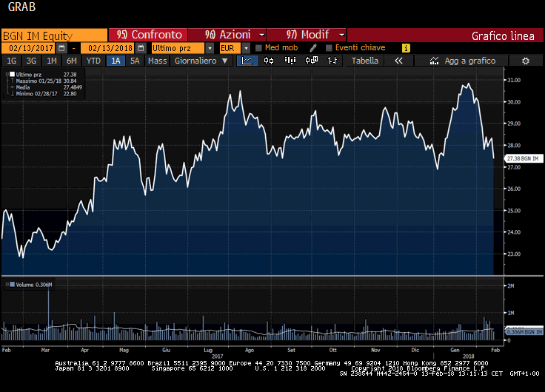
Task: Click the Minimo 02/28/17 legend row
Action: point(44,94)
